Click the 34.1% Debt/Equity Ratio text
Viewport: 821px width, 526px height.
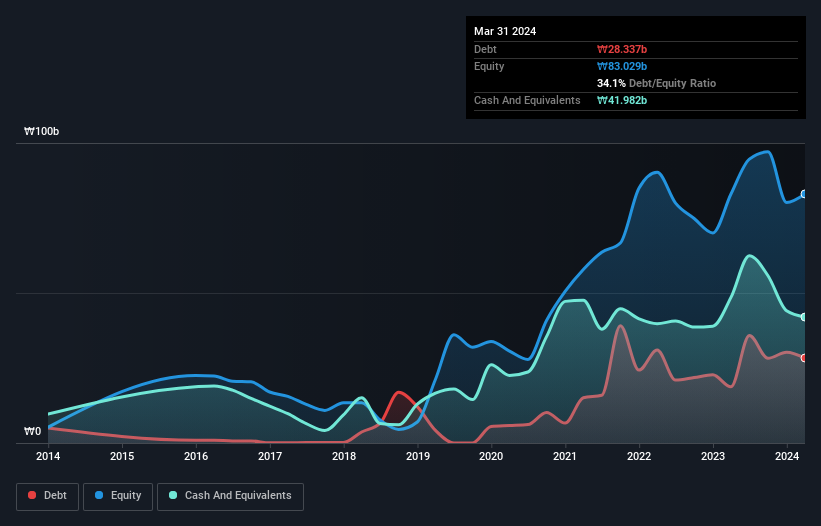tap(657, 83)
